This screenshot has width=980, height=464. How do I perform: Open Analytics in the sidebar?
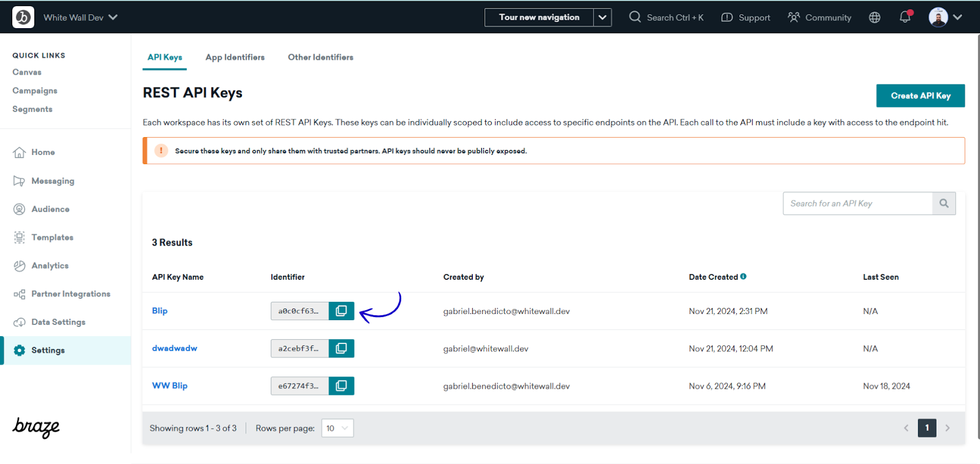tap(50, 266)
